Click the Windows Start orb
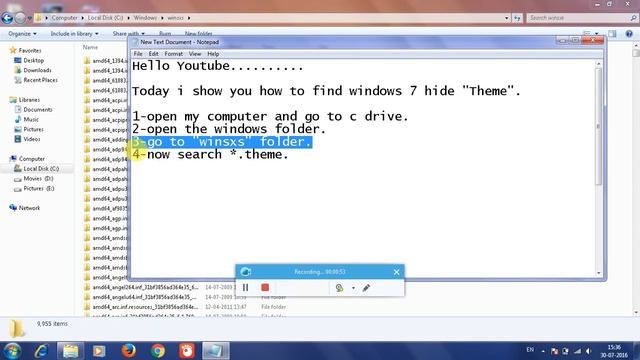Screen dimensions: 640x360 click(12, 351)
